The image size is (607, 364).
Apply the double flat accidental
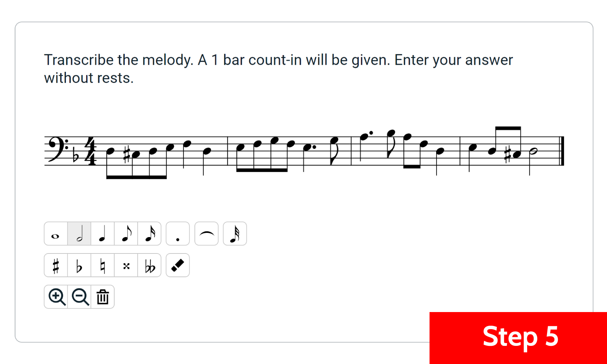coord(150,265)
